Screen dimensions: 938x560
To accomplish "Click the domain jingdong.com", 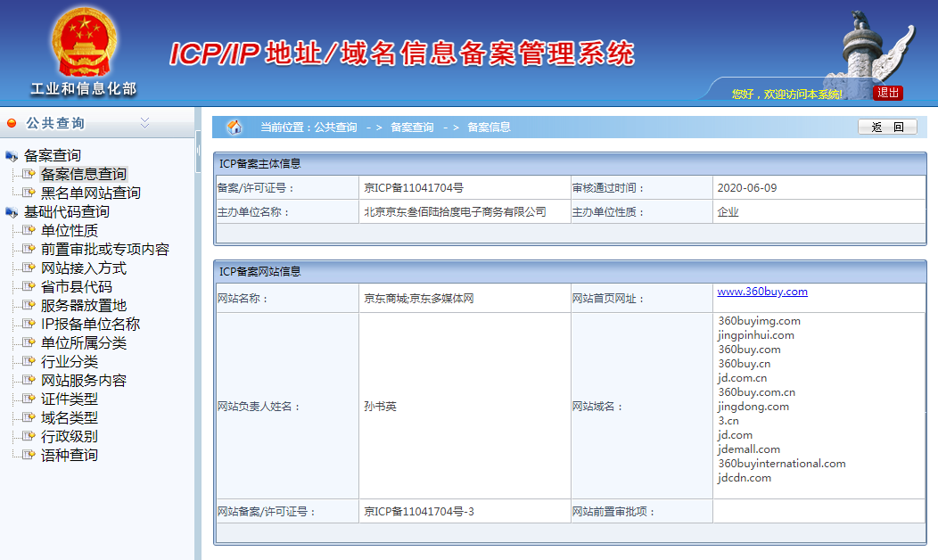I will pyautogui.click(x=753, y=407).
